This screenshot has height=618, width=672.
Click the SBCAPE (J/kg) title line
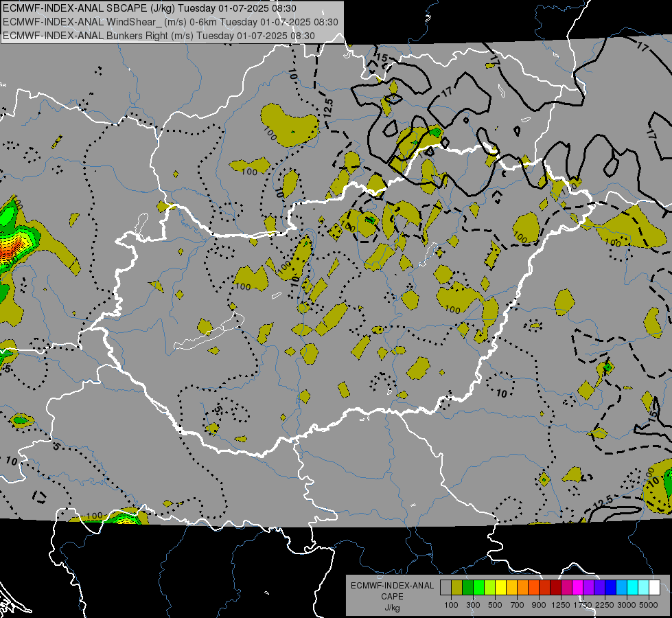[150, 8]
